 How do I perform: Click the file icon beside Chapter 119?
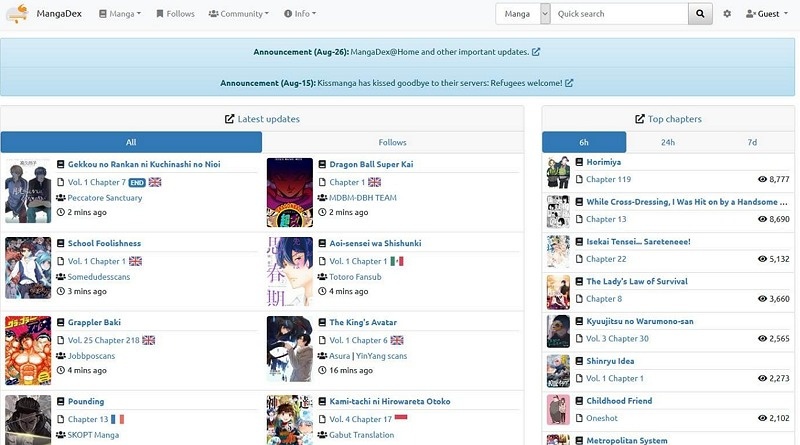pyautogui.click(x=579, y=179)
